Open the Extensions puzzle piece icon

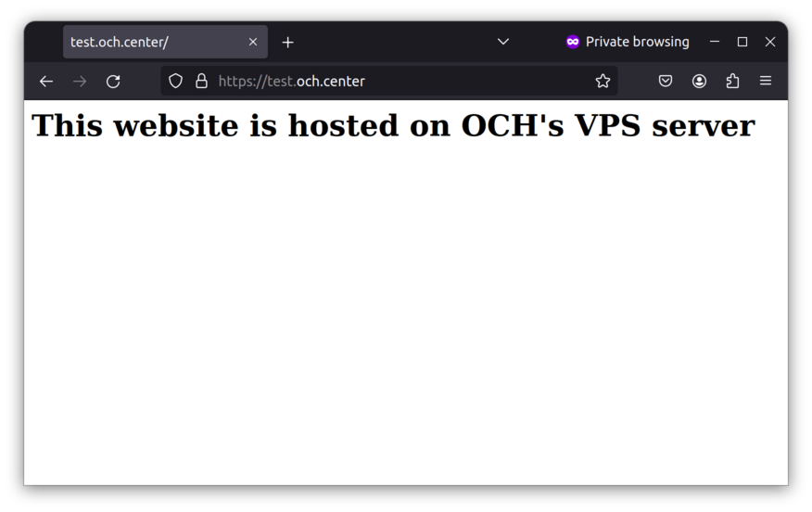click(733, 81)
